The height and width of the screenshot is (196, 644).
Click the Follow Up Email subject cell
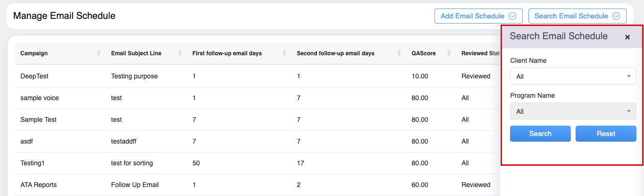[134, 185]
